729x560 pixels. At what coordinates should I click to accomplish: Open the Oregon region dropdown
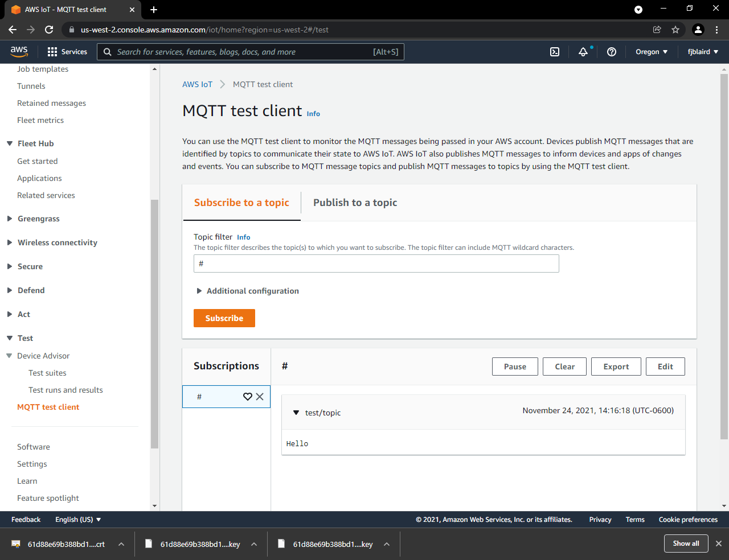tap(652, 52)
